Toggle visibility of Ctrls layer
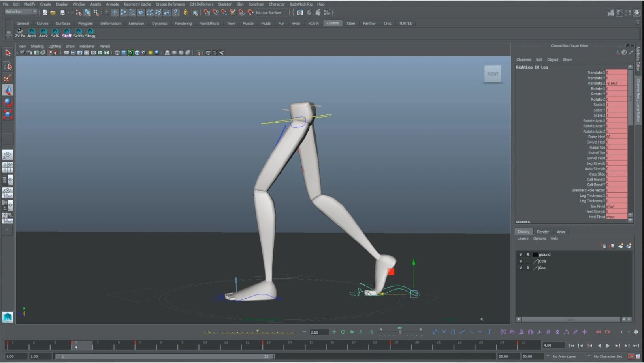 (520, 261)
